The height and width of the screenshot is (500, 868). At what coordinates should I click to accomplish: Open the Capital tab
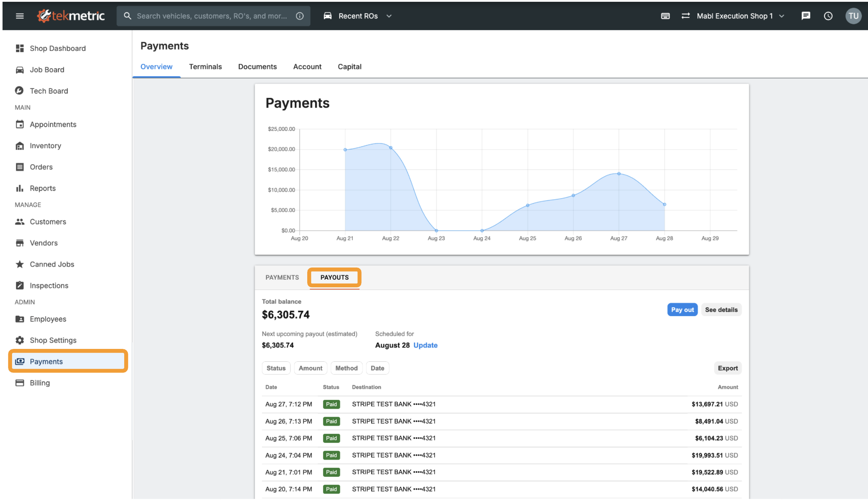[349, 66]
